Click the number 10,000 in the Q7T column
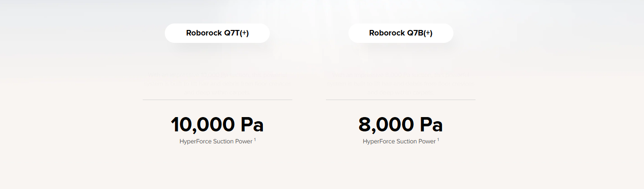This screenshot has height=189, width=644. (x=203, y=125)
